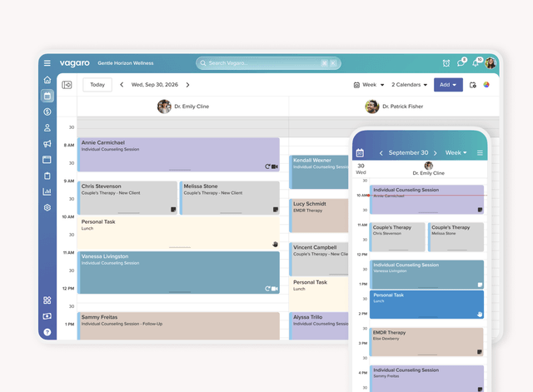533x392 pixels.
Task: Open the color wheel legend icon
Action: click(486, 85)
